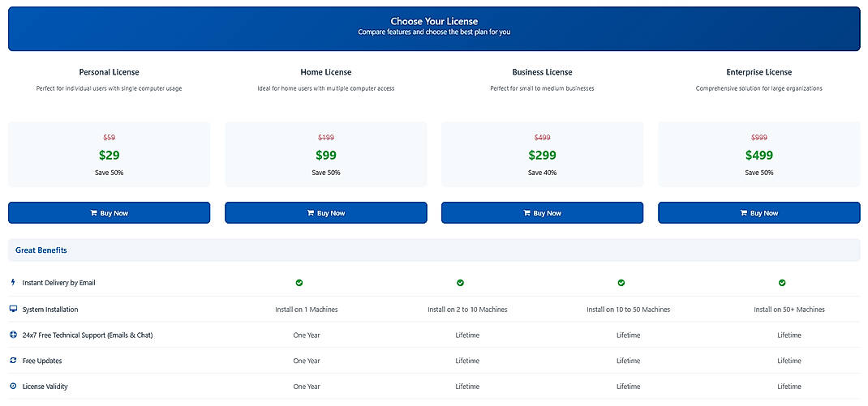
Task: Click green check above Install on 50+ Machines
Action: 782,283
